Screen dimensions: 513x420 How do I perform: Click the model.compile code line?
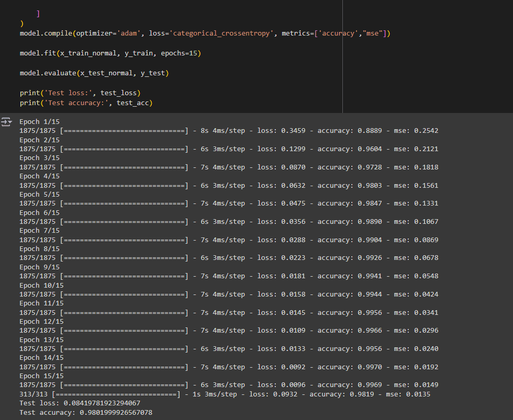[x=205, y=33]
